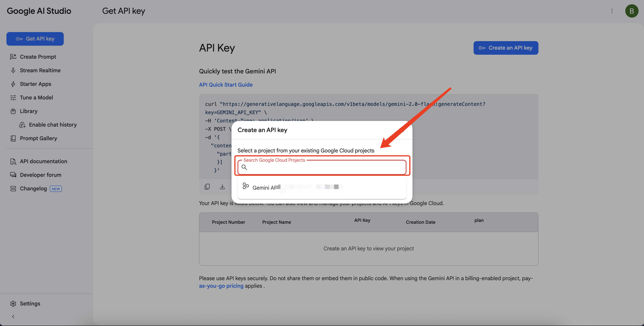The height and width of the screenshot is (326, 644).
Task: Open the API Quick Start Guide link
Action: [225, 85]
